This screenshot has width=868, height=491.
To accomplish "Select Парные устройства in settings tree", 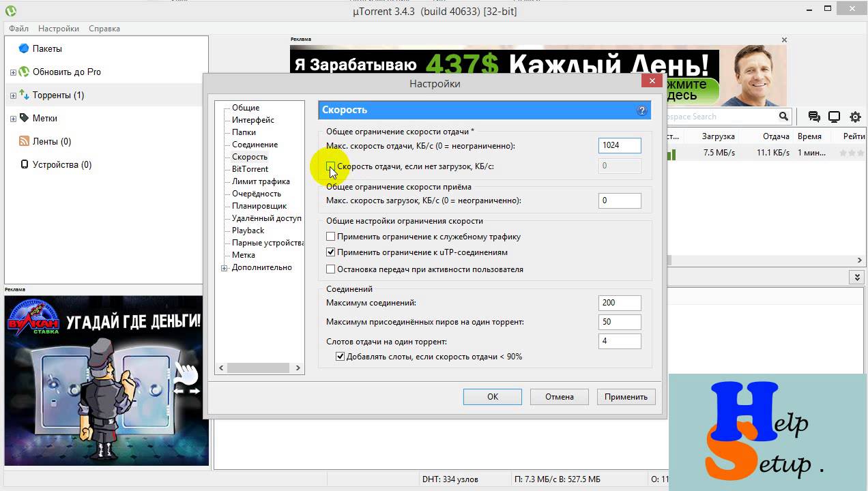I will tap(267, 243).
